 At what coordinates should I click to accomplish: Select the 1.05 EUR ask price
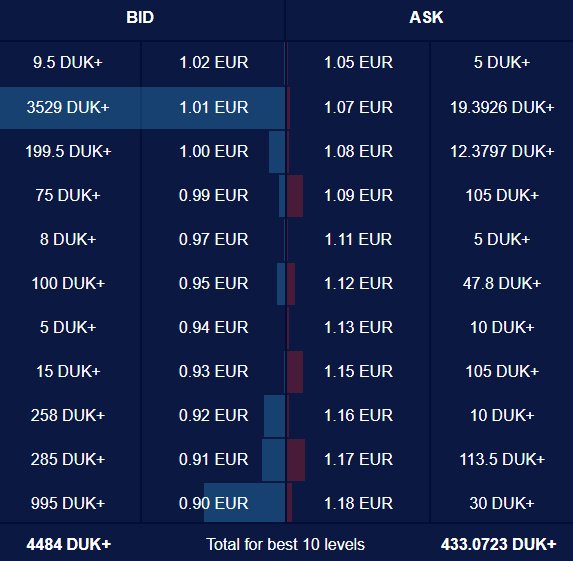click(x=358, y=62)
